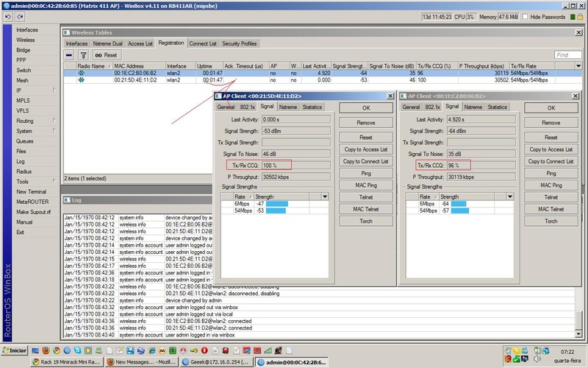Click the gold key quick launch icon

click(193, 351)
